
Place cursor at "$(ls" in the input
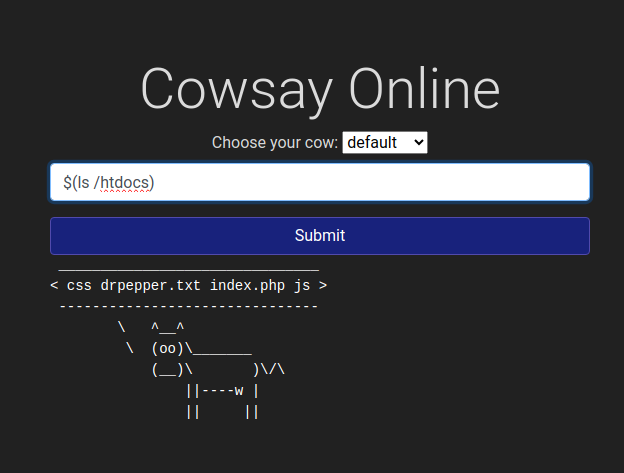(x=77, y=182)
